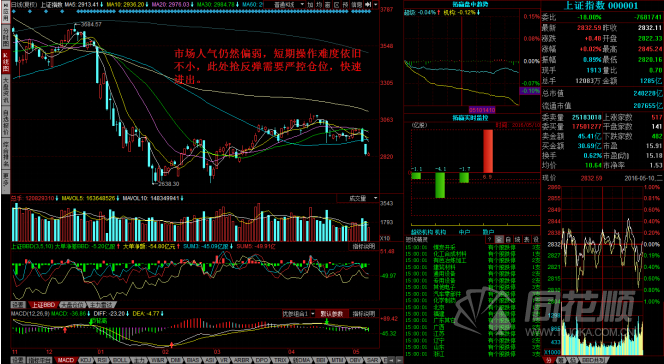Click the 区 range-statistics toolbar icon
Screen dimensions: 664x364
click(x=337, y=5)
